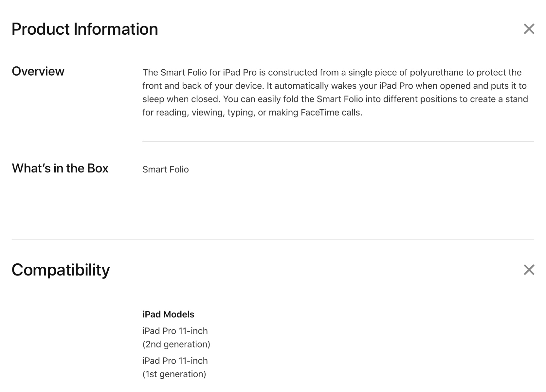Click the "(2nd generation)" text
Screen dimensions: 546x392
click(x=176, y=344)
